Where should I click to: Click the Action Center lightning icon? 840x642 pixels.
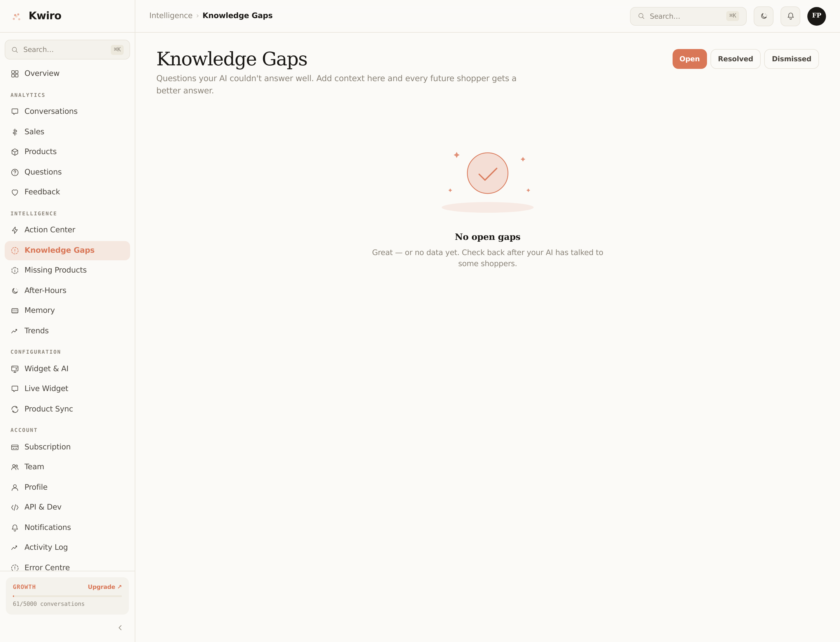click(15, 230)
